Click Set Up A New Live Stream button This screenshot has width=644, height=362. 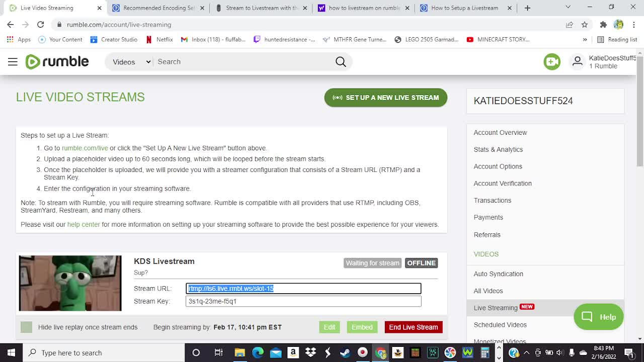386,98
